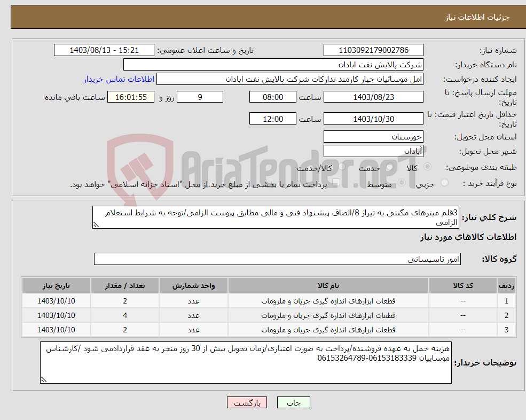Click the general need description textarea

coord(276,217)
